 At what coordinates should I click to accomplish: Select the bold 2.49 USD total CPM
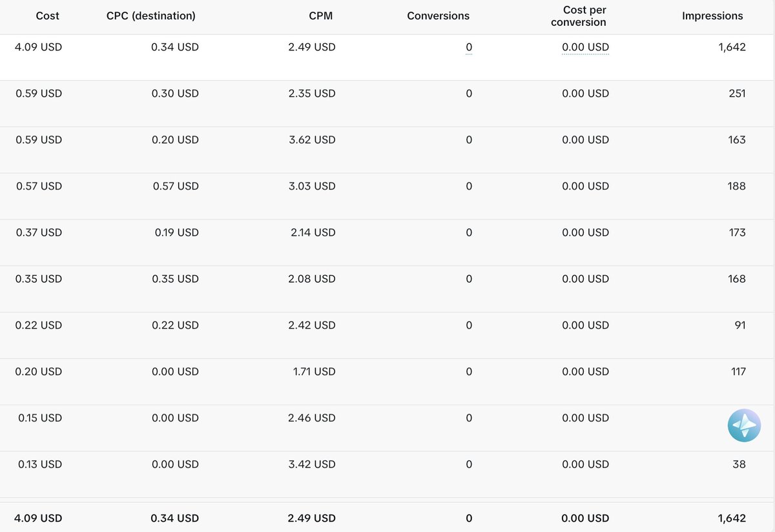point(312,518)
